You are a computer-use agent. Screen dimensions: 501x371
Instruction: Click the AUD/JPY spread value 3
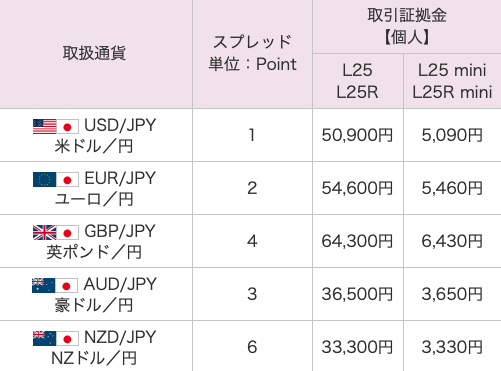pos(252,294)
